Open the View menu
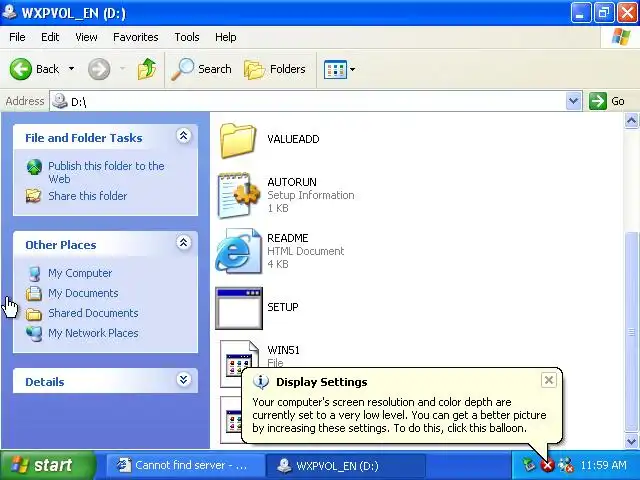 coord(86,37)
